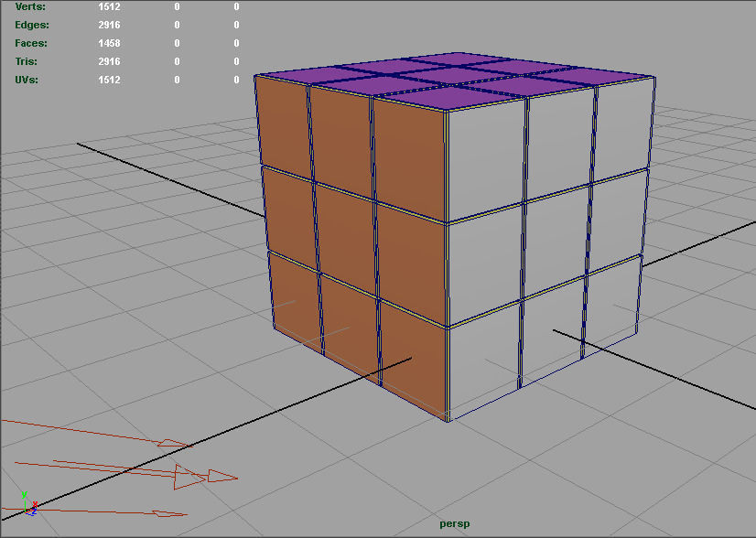Viewport: 756px width, 538px height.
Task: Click the 1512 value in the Verts row
Action: (x=109, y=6)
